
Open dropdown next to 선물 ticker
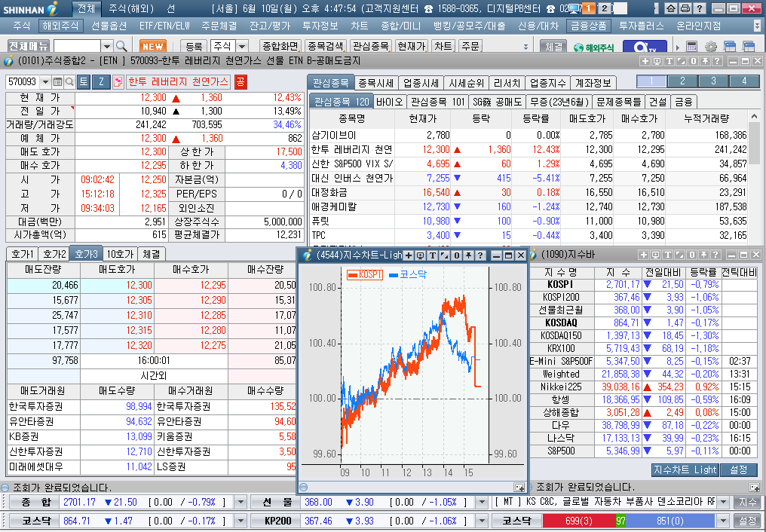pos(482,502)
